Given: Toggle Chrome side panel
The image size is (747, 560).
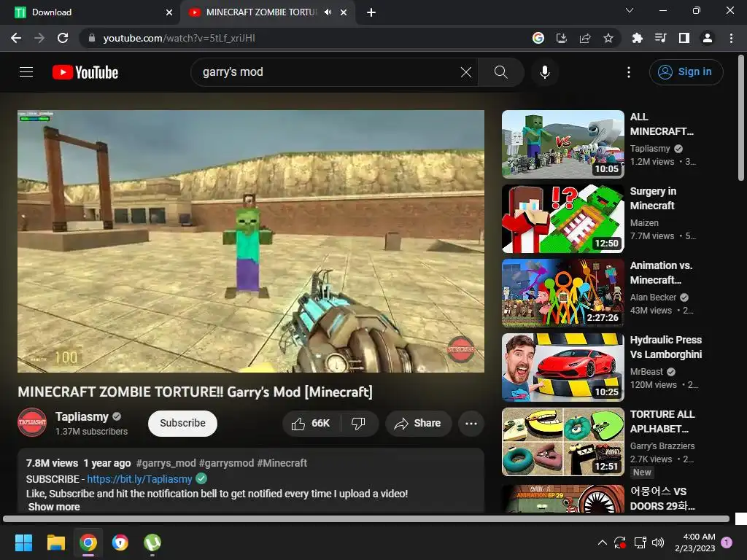Looking at the screenshot, I should coord(684,38).
